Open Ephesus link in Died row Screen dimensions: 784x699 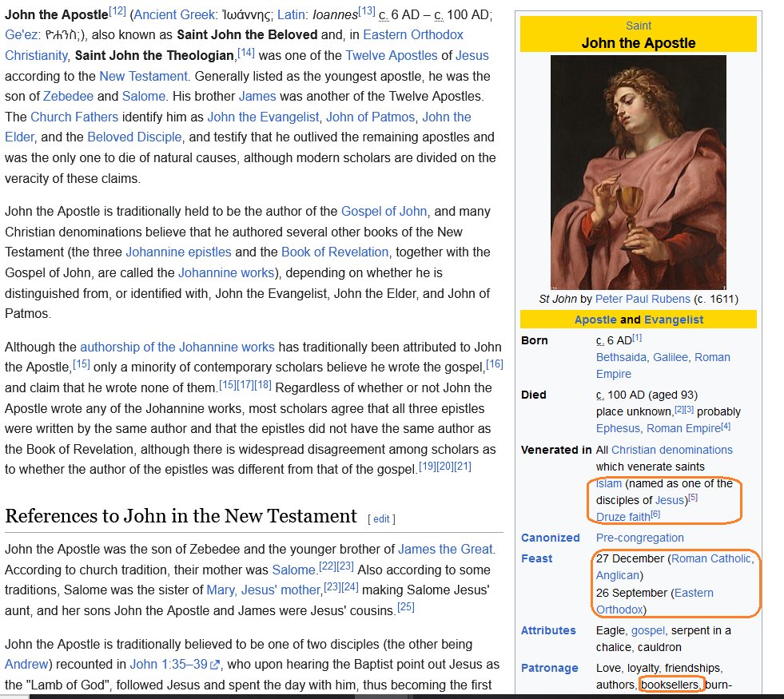[x=618, y=429]
